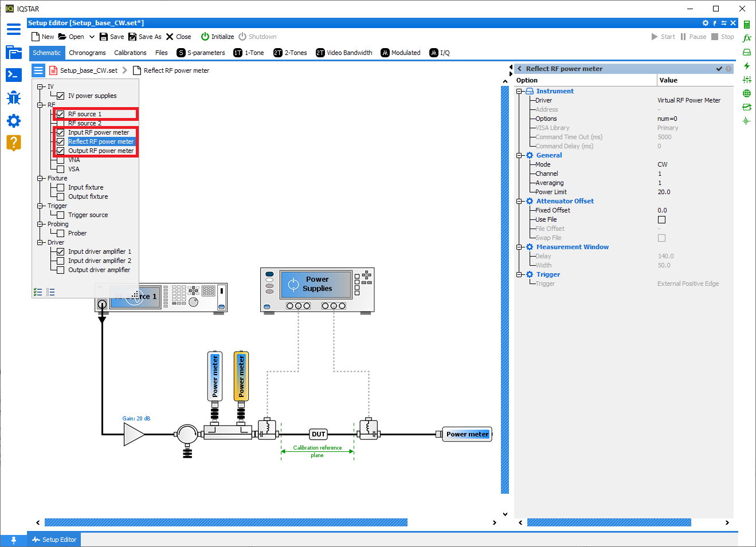
Task: Click the Setup Editor bottom tab
Action: click(x=54, y=540)
